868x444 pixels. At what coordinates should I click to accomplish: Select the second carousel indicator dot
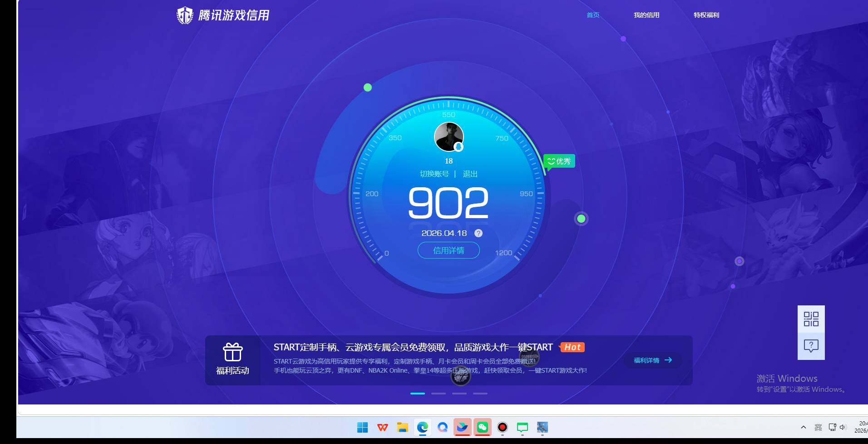(439, 394)
